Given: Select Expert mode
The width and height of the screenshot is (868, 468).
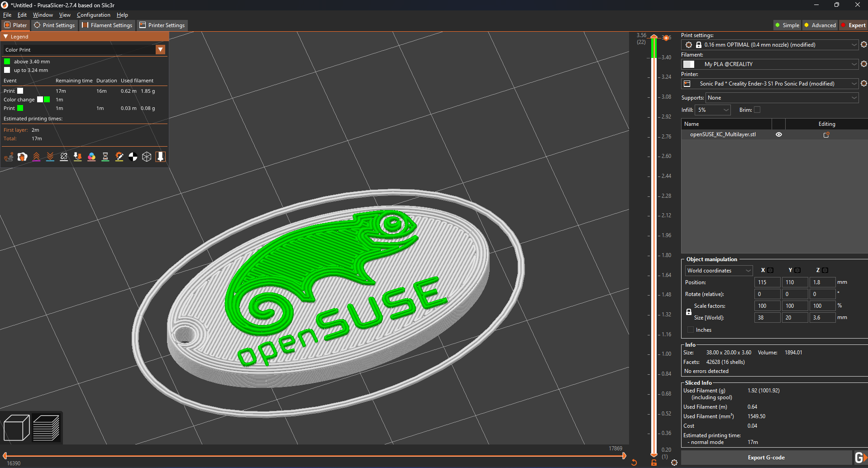Looking at the screenshot, I should coord(854,25).
